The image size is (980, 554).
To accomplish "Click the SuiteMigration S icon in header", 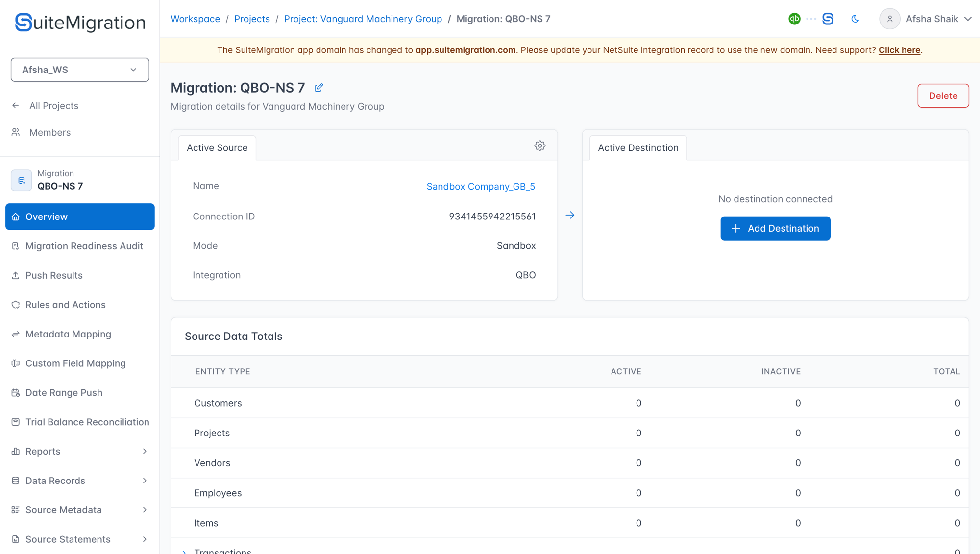I will [x=828, y=19].
